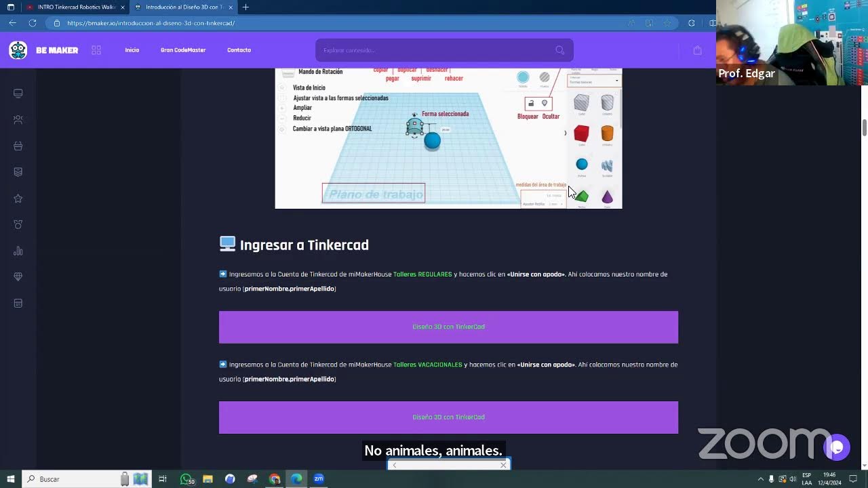This screenshot has width=868, height=488.
Task: Show hidden system tray icons
Action: coord(760,479)
